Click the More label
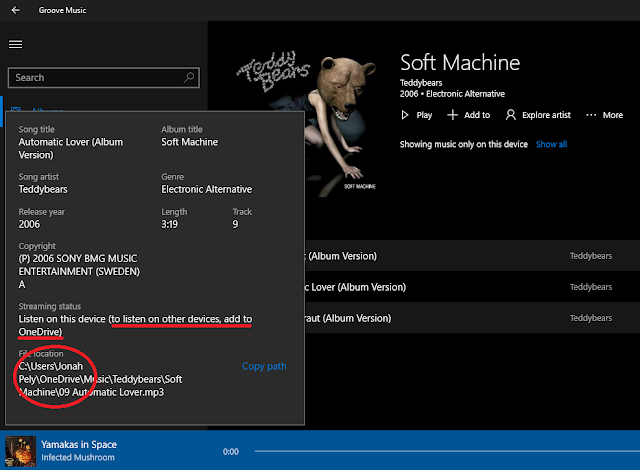Viewport: 640px width, 470px height. click(x=613, y=115)
